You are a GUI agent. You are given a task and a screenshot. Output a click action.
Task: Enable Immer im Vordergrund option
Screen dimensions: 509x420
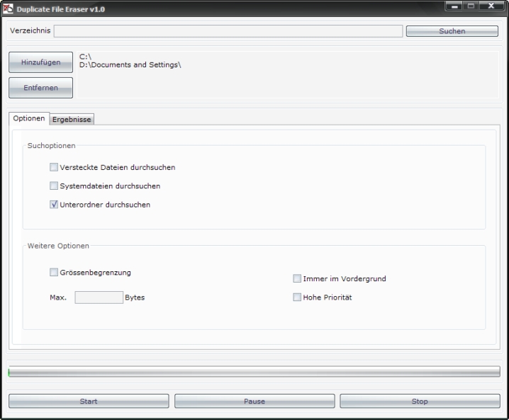click(297, 279)
